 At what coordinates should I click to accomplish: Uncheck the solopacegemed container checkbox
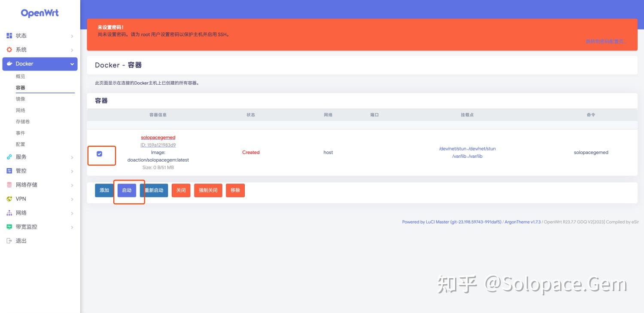[100, 153]
